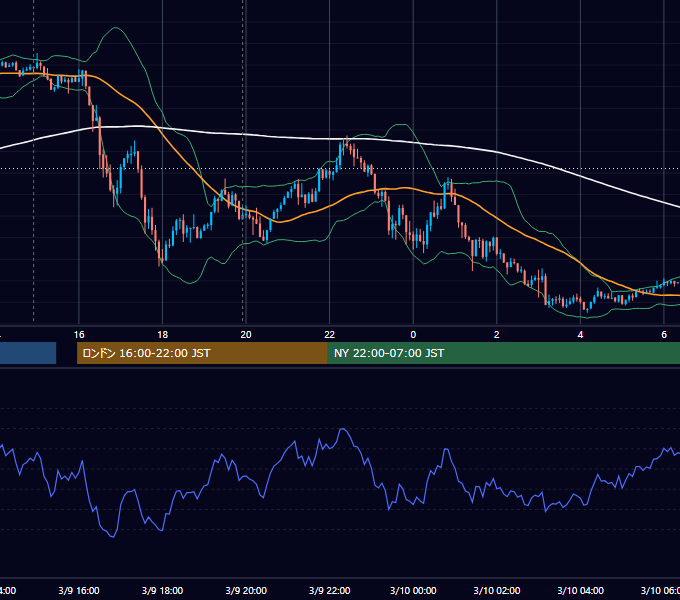Click the upper chart's 4 hour label
680x600 pixels.
click(580, 335)
